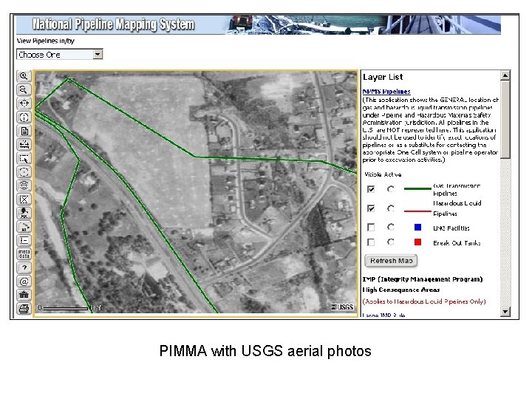The width and height of the screenshot is (532, 399).
Task: Click 'Applies to Hazardous Liquid Pipelines Only' text
Action: [x=424, y=301]
